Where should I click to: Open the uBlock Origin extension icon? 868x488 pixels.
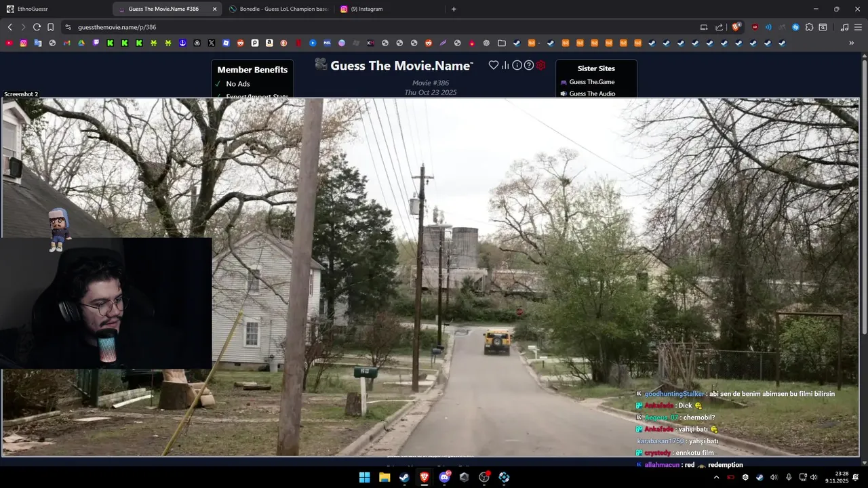point(755,27)
